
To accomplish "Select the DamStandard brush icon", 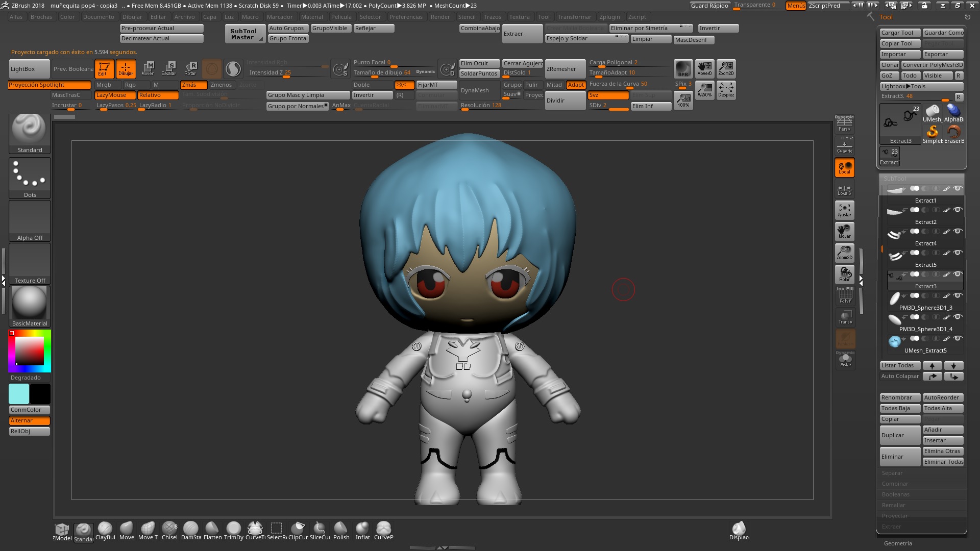I will (191, 531).
